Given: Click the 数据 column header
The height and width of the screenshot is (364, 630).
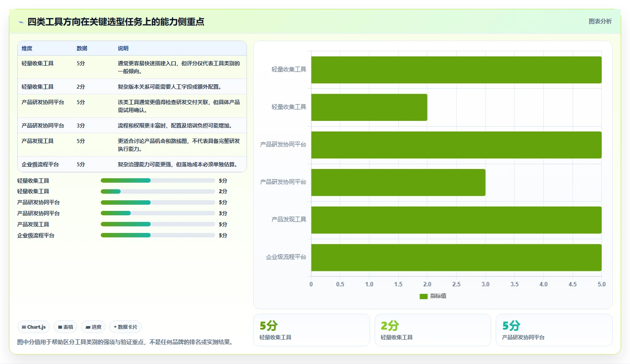Looking at the screenshot, I should tap(82, 49).
